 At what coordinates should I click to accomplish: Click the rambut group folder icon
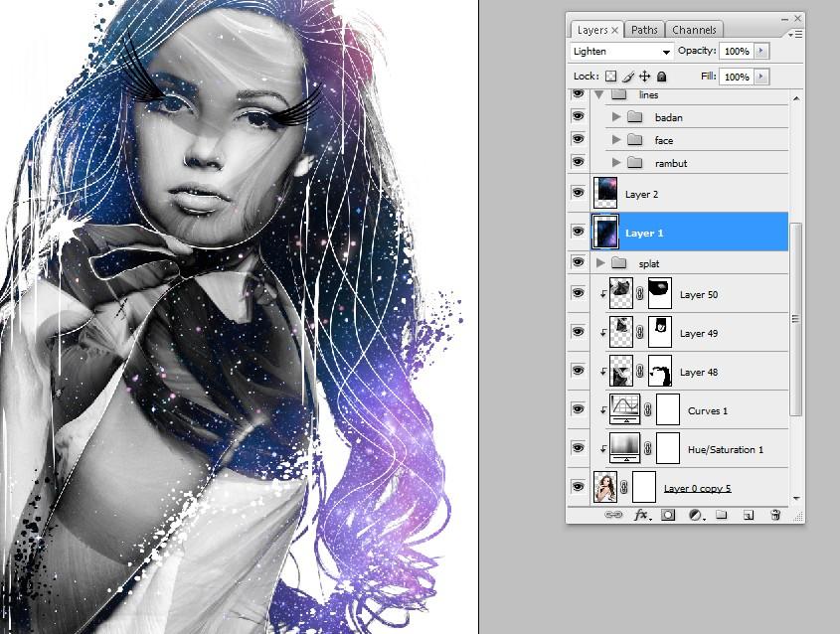click(635, 162)
